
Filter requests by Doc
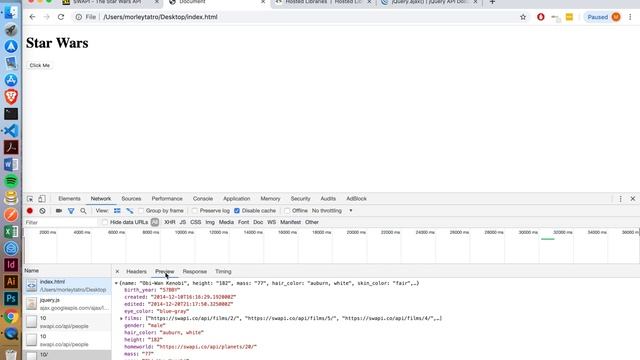258,222
